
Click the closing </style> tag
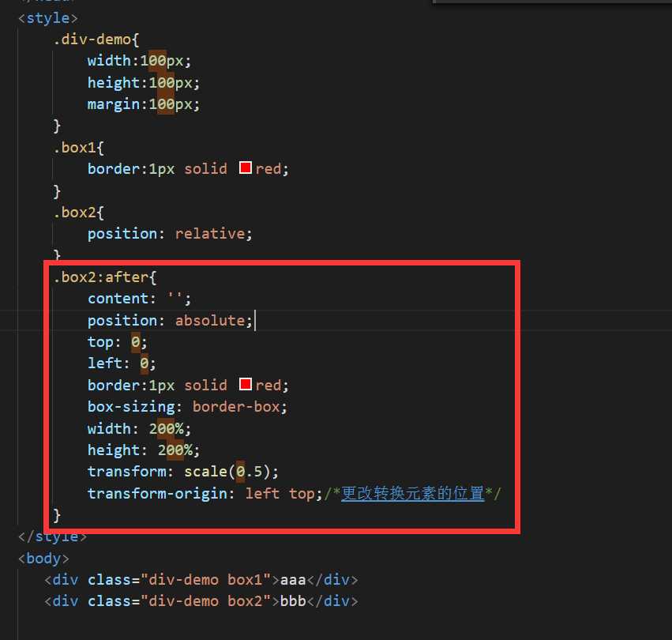[x=52, y=538]
